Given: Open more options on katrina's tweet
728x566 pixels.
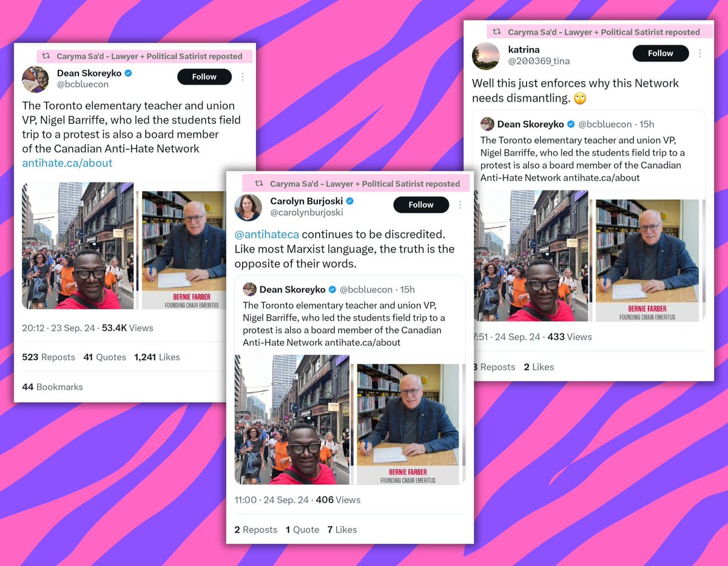Looking at the screenshot, I should point(700,53).
